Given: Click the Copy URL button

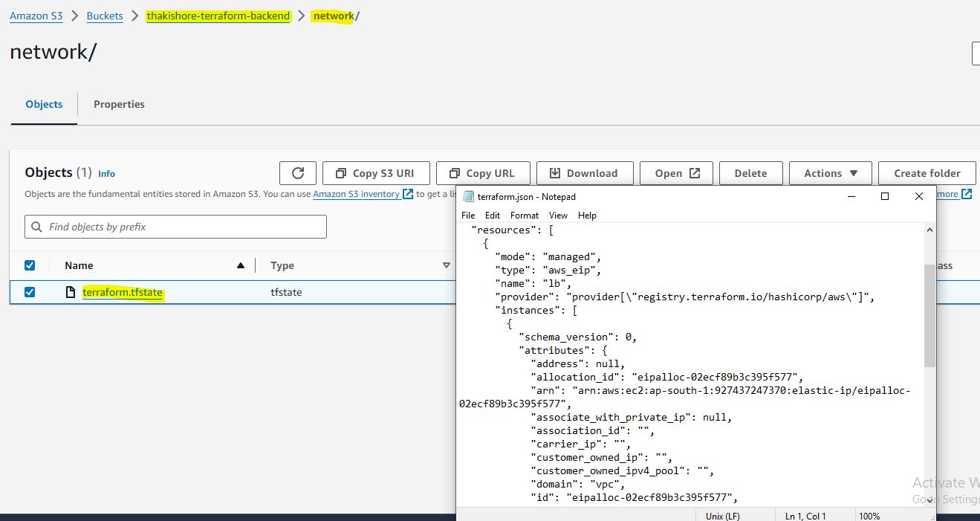Looking at the screenshot, I should coord(482,173).
